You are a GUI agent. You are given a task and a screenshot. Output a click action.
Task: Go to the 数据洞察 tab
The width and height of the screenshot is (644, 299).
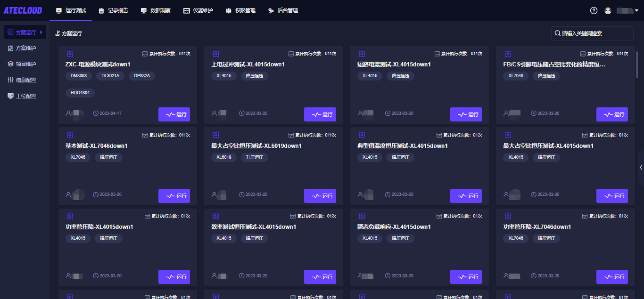[x=156, y=10]
